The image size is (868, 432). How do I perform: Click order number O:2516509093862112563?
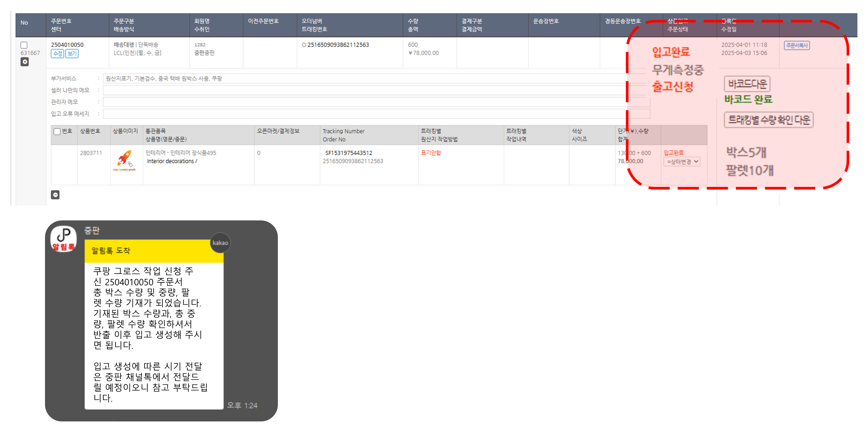coord(335,45)
